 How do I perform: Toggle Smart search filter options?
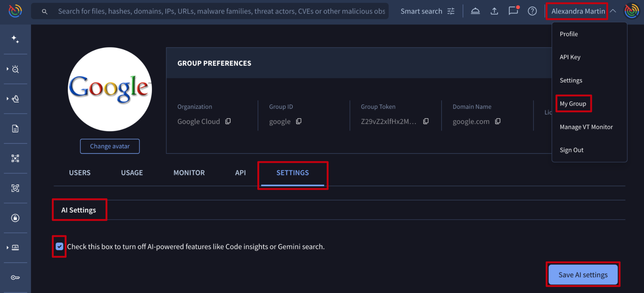click(x=451, y=11)
